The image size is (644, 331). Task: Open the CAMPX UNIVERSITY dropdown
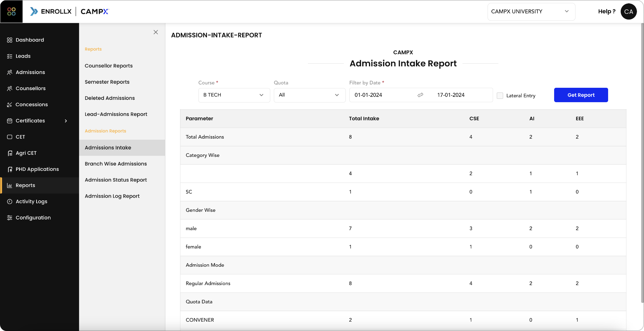pos(531,11)
